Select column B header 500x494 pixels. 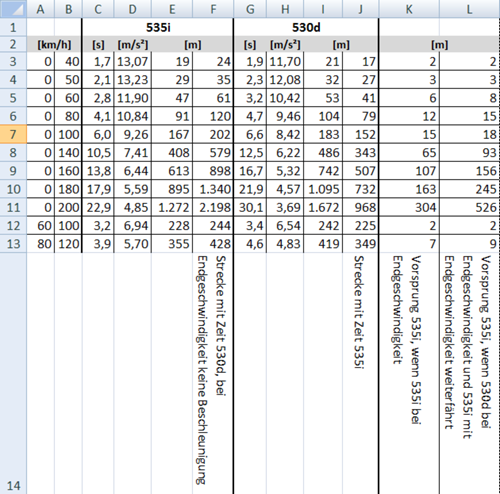tap(68, 9)
